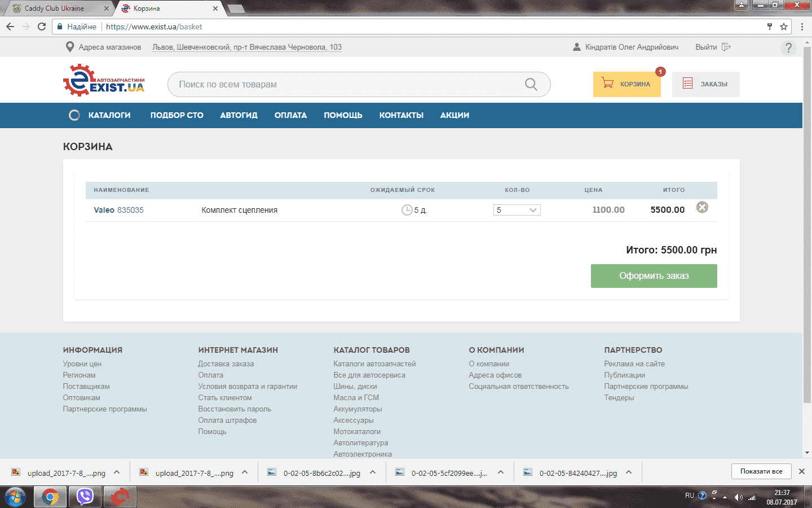Open Оплата menu item
Screen dimensions: 812x508
[x=290, y=115]
